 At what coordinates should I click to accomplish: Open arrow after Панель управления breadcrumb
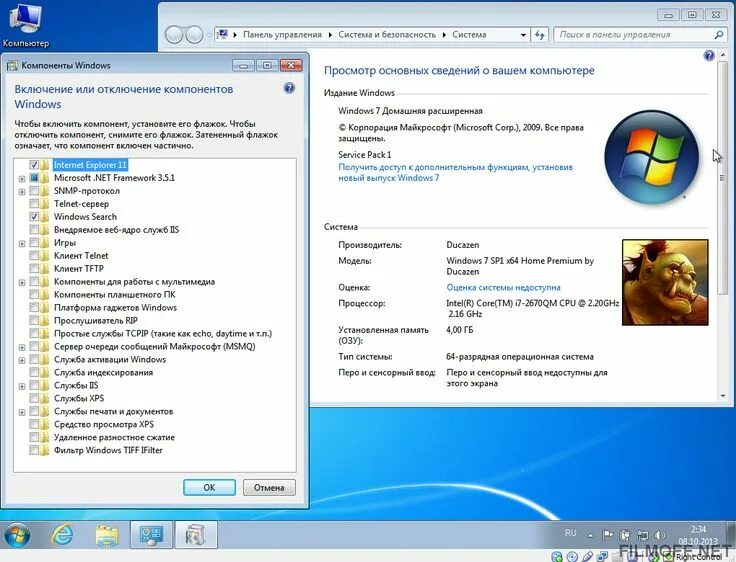(x=330, y=35)
